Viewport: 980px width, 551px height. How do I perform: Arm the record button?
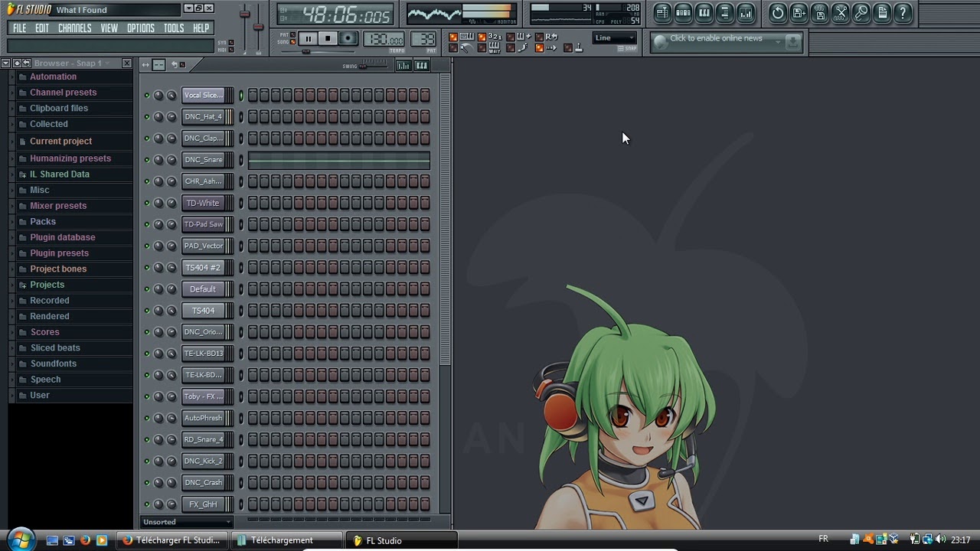coord(348,38)
